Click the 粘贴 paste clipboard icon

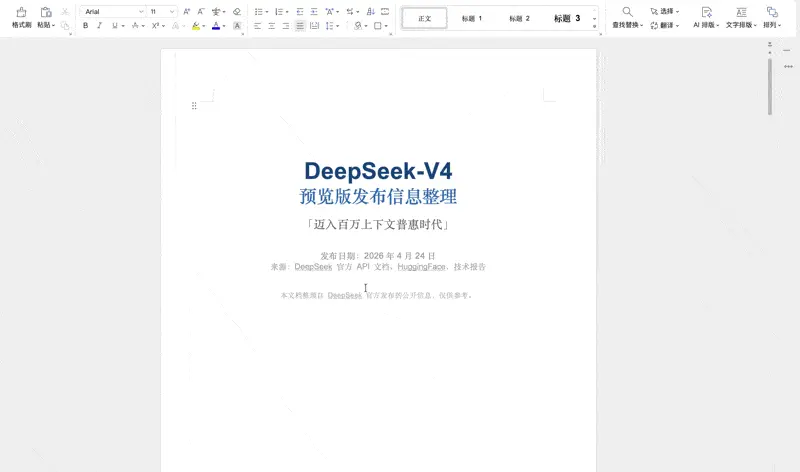46,12
